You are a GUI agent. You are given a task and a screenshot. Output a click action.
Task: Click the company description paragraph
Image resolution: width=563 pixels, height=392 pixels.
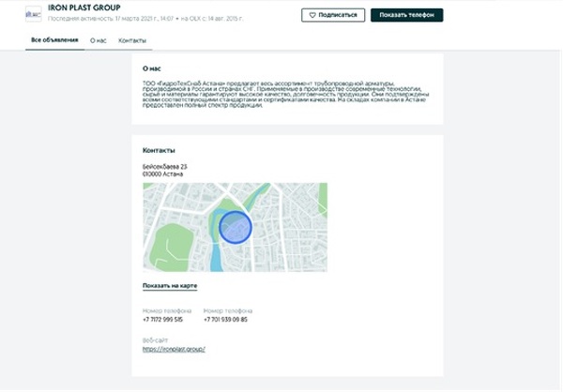286,94
